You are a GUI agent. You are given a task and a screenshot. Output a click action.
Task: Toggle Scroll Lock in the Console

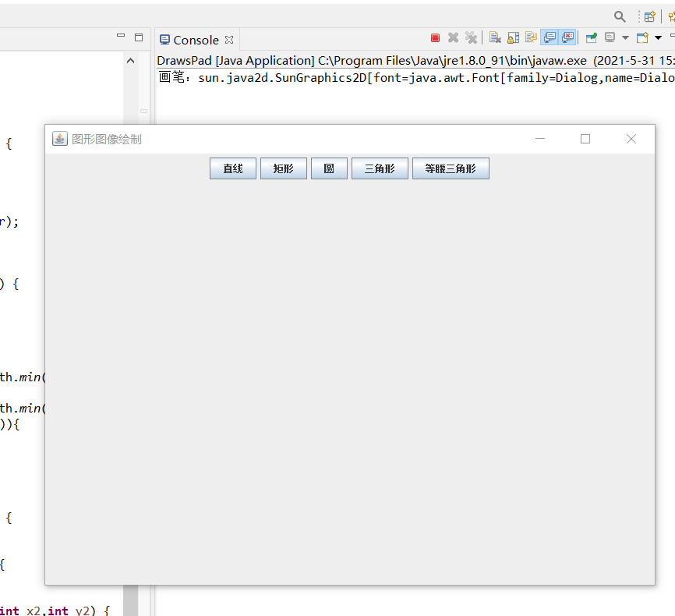click(x=513, y=38)
